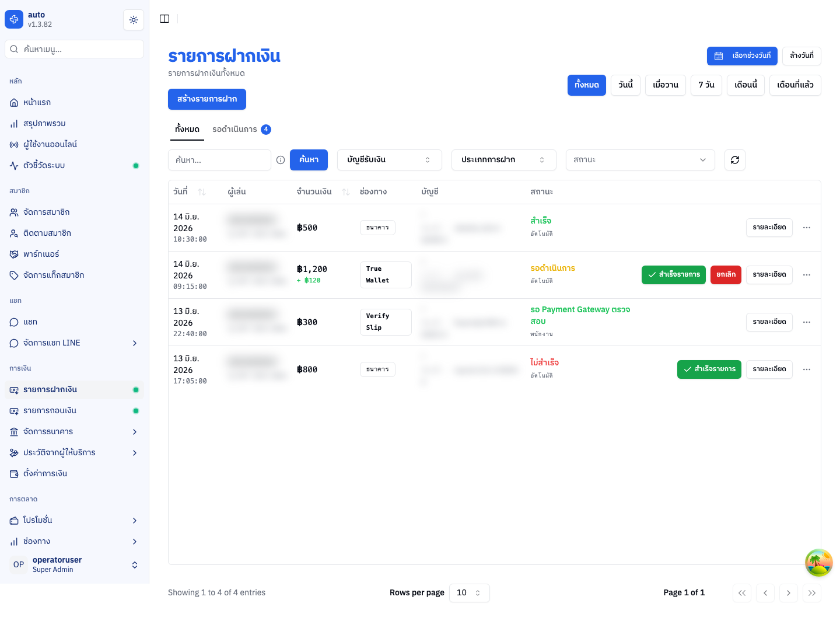Click the จัดการสมาชิก users icon
840x621 pixels.
click(x=14, y=212)
